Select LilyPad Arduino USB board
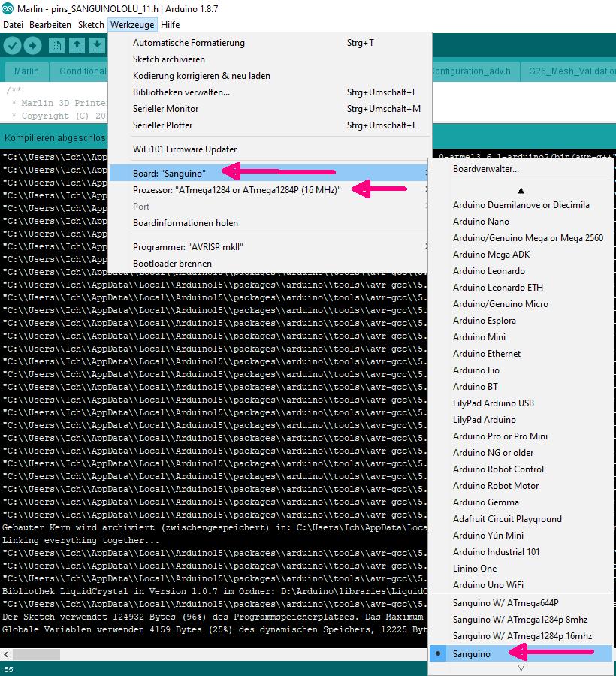This screenshot has height=676, width=616. 521,403
